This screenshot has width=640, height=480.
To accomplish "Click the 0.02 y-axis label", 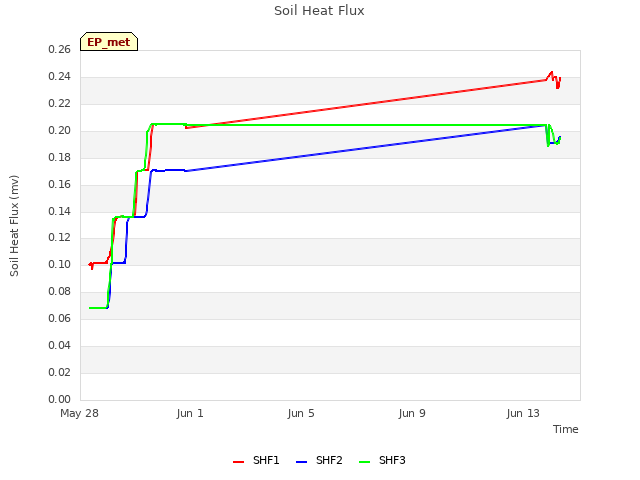I will click(x=60, y=372).
